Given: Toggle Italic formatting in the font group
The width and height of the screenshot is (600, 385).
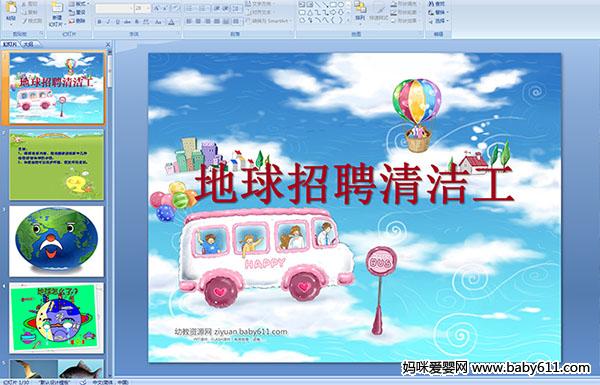Looking at the screenshot, I should (108, 22).
